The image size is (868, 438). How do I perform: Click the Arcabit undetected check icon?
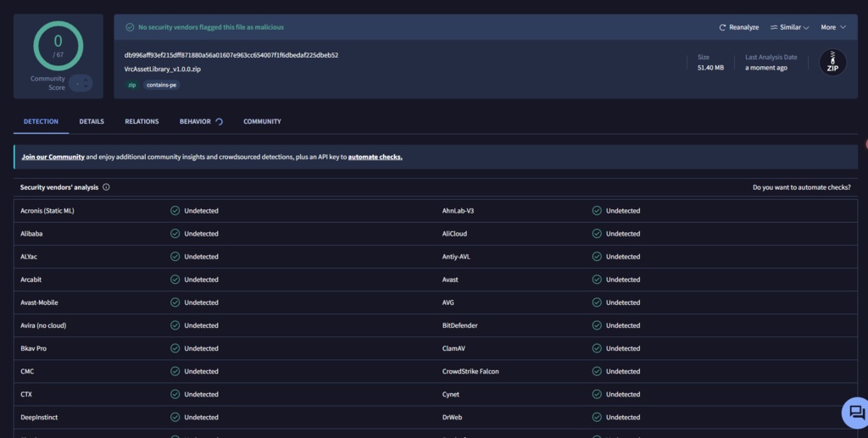175,280
